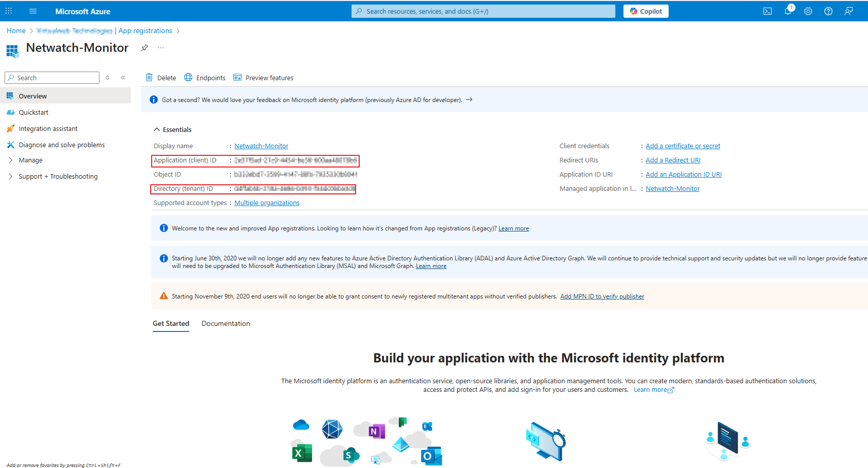Screen dimensions: 868x468
Task: Click the feedback banner arrow
Action: [469, 99]
